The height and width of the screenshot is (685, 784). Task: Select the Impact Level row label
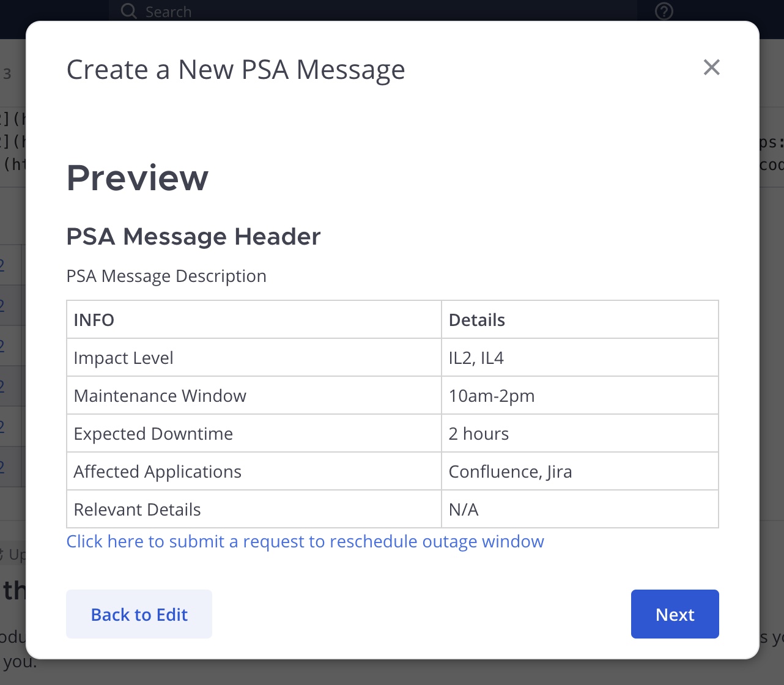124,358
